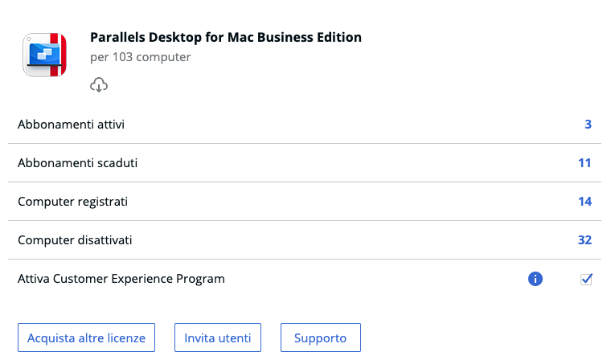Screen dimensions: 607x364
Task: Open the Abbonamenti scaduti count of 11
Action: coord(584,163)
